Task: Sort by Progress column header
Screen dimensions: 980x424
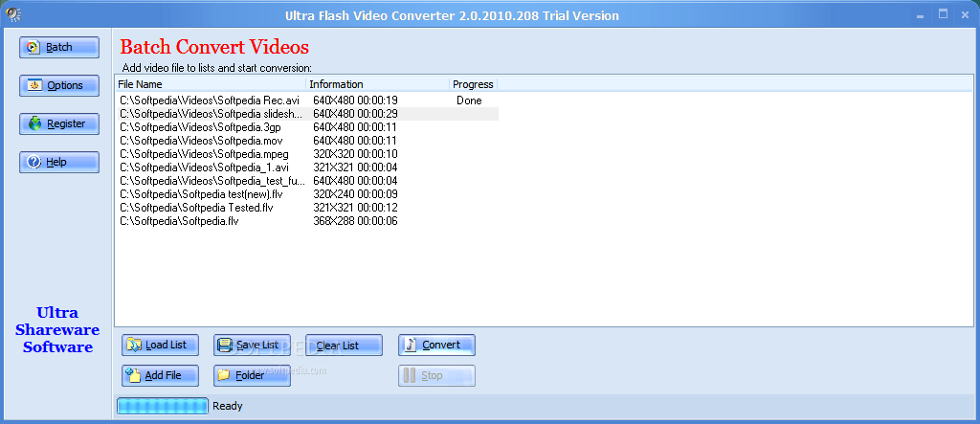Action: coord(473,84)
